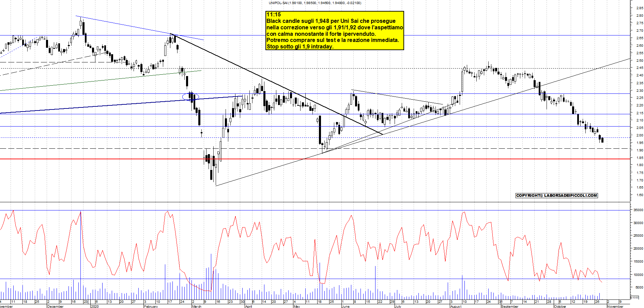
Task: Click the 1.95 price axis label
Action: [640, 143]
